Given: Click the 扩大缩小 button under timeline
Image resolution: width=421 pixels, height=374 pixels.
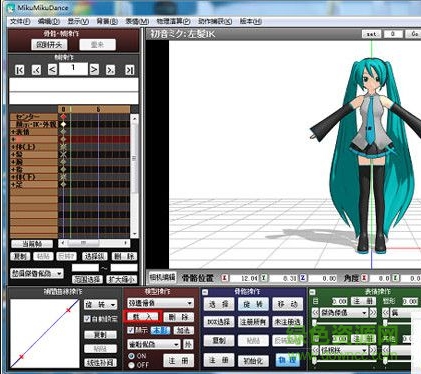Looking at the screenshot, I should pos(121,279).
